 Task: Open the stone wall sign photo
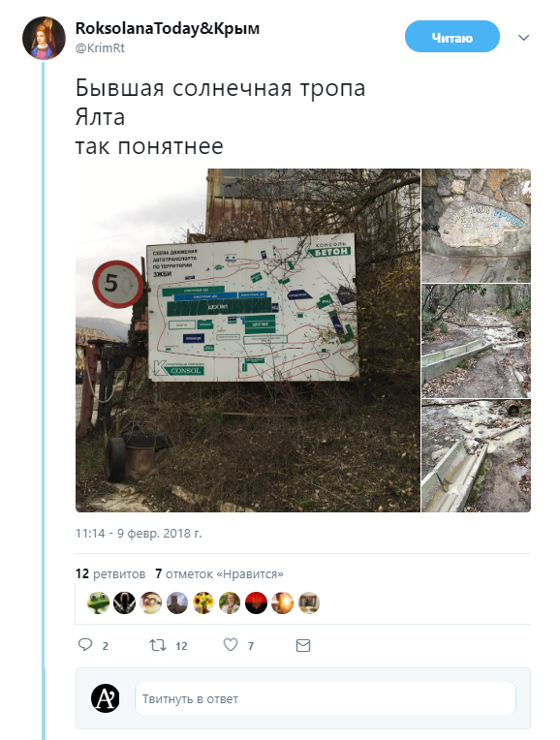click(x=476, y=225)
